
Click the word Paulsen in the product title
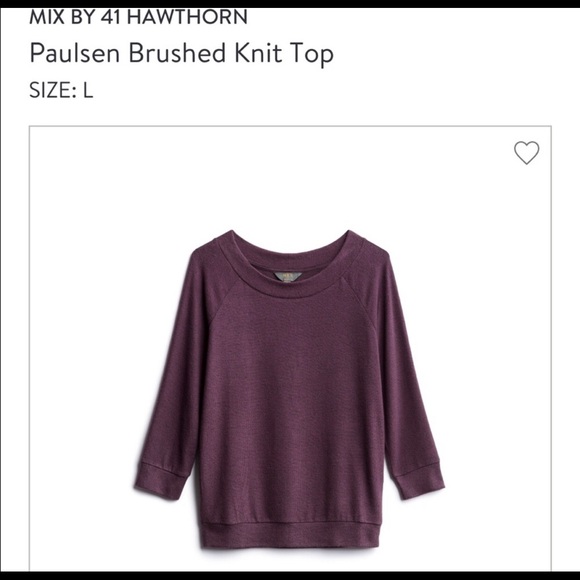tap(75, 53)
